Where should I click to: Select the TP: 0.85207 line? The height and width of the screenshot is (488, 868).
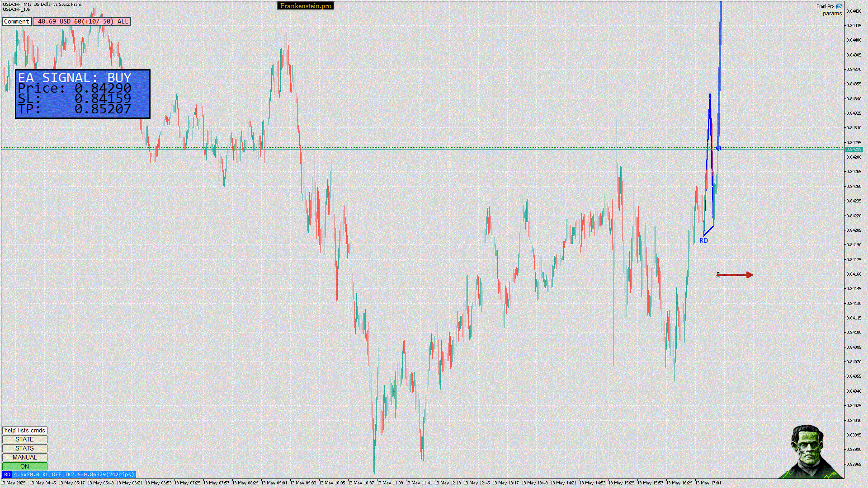(x=75, y=108)
